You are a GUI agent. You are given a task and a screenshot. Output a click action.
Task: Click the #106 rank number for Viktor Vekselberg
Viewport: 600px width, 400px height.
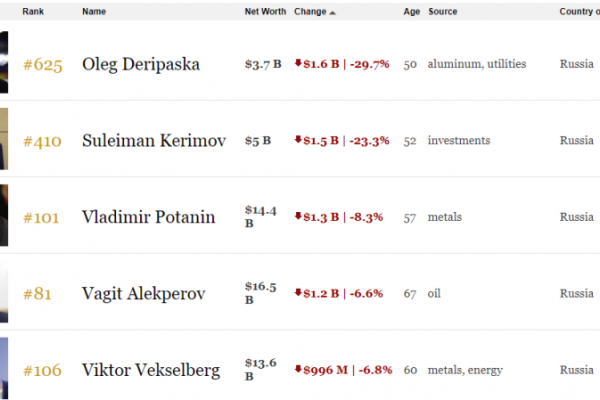tap(43, 370)
